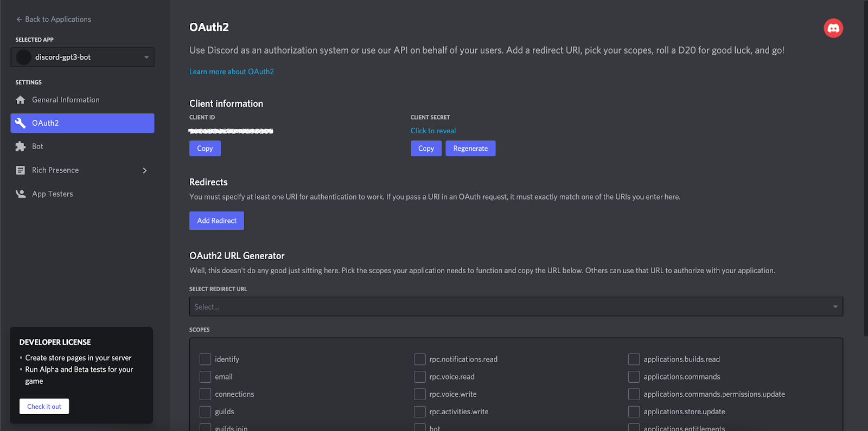Click 'Create store pages in your server' text
The width and height of the screenshot is (868, 431).
(x=78, y=358)
